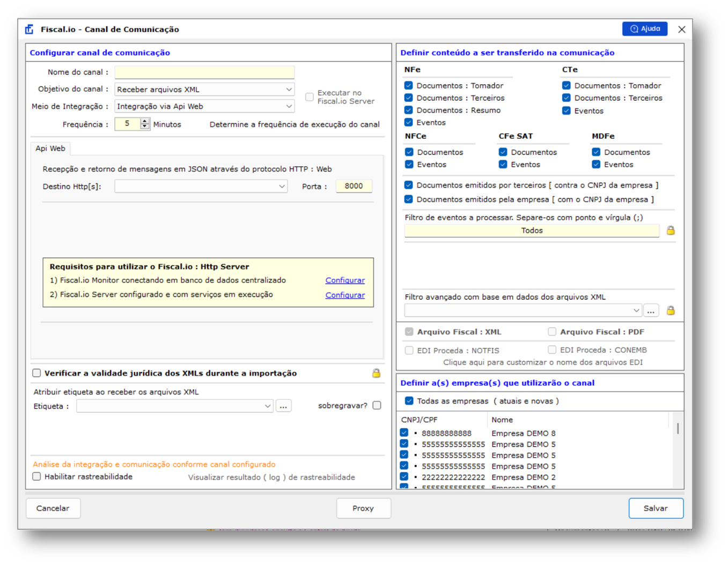Open the Etiqueta dropdown
The height and width of the screenshot is (565, 728).
pos(175,406)
